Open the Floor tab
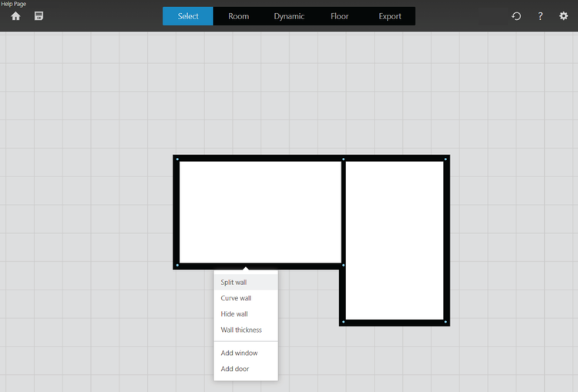 click(x=340, y=16)
